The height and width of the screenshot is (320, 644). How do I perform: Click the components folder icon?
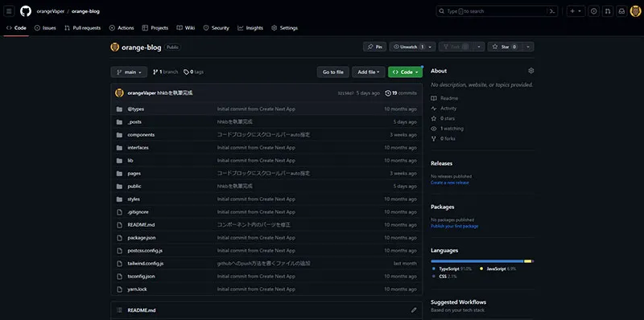pyautogui.click(x=119, y=135)
